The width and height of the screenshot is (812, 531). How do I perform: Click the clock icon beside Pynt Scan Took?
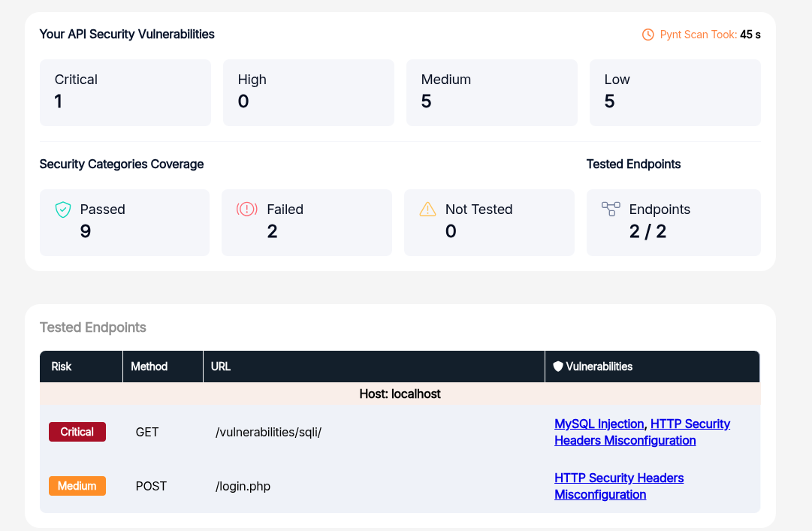(647, 35)
